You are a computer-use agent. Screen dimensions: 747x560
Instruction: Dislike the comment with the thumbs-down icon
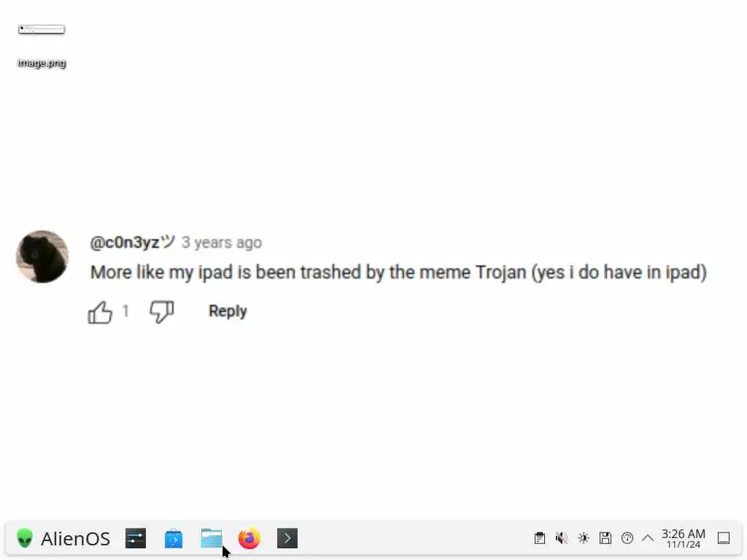(162, 312)
